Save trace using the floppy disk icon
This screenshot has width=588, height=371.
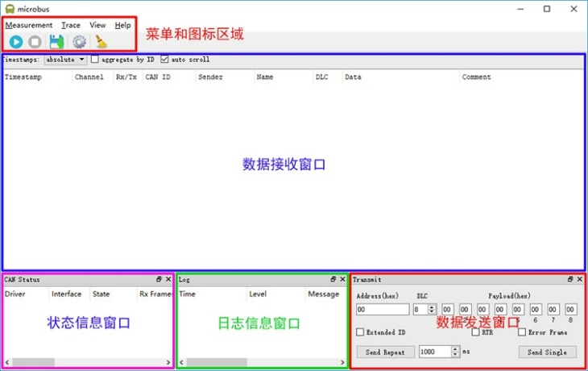coord(56,42)
